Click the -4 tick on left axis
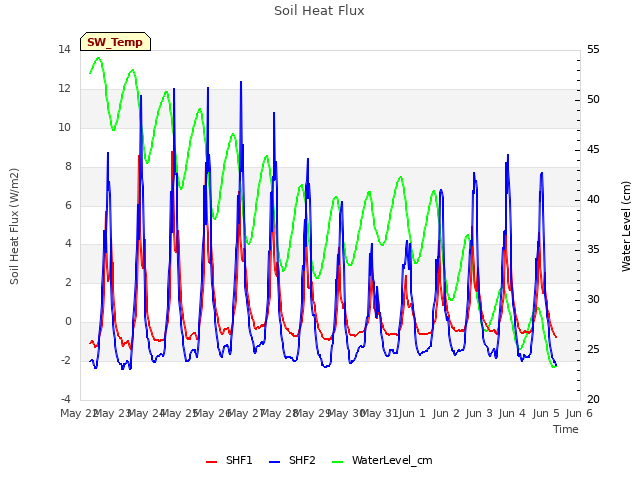640x480 pixels. 66,399
